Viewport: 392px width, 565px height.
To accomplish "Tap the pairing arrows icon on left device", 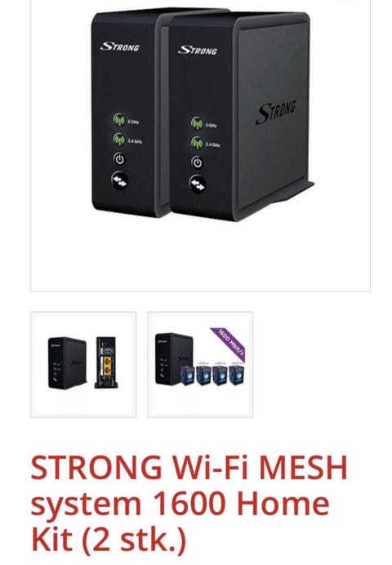I will click(x=119, y=180).
